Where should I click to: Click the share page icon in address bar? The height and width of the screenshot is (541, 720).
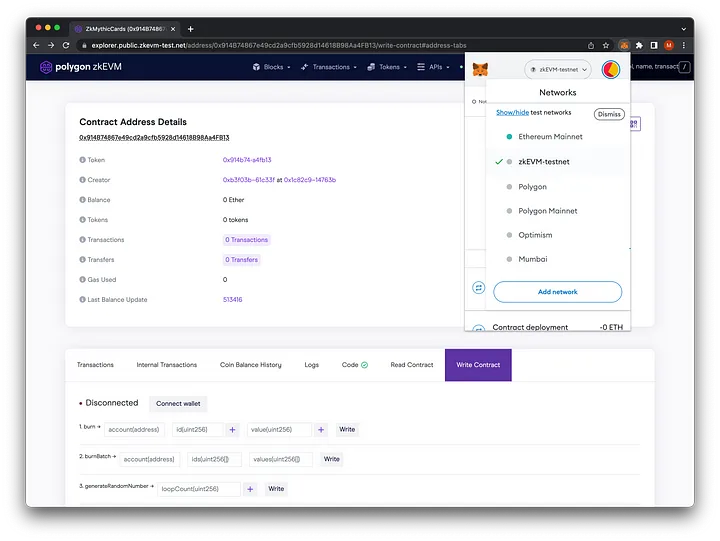591,45
